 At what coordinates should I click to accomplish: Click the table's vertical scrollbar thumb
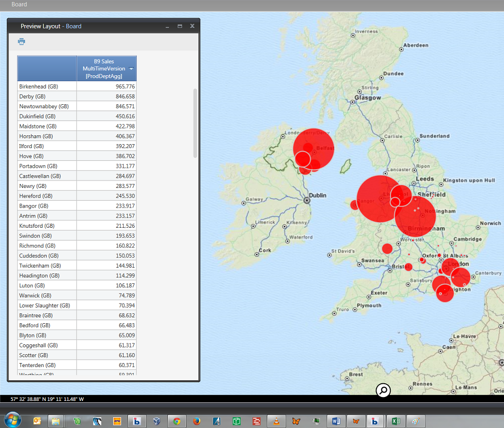pos(195,123)
